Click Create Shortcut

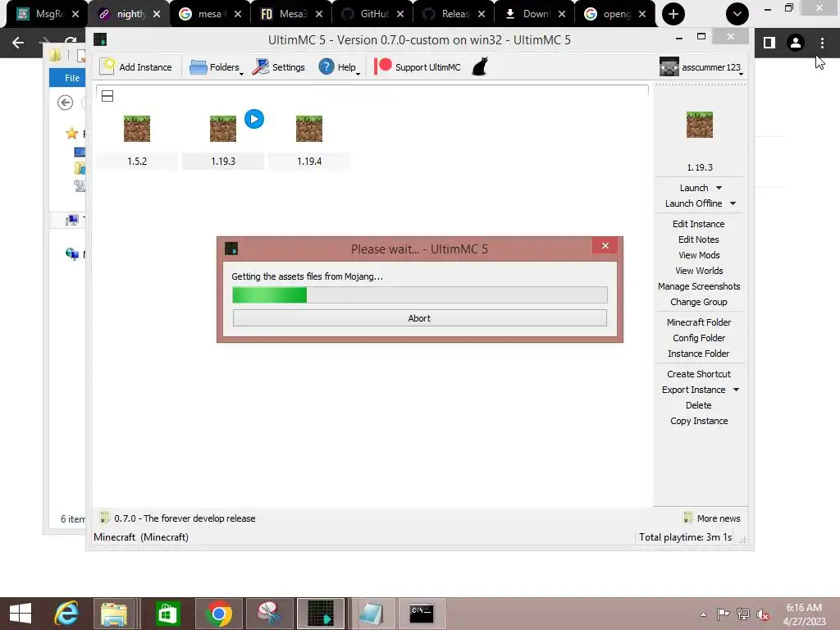click(x=699, y=374)
